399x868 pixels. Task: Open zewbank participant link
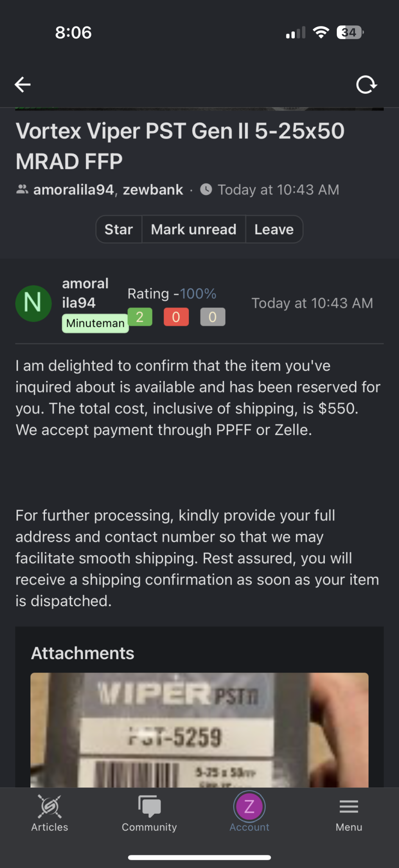pyautogui.click(x=153, y=189)
